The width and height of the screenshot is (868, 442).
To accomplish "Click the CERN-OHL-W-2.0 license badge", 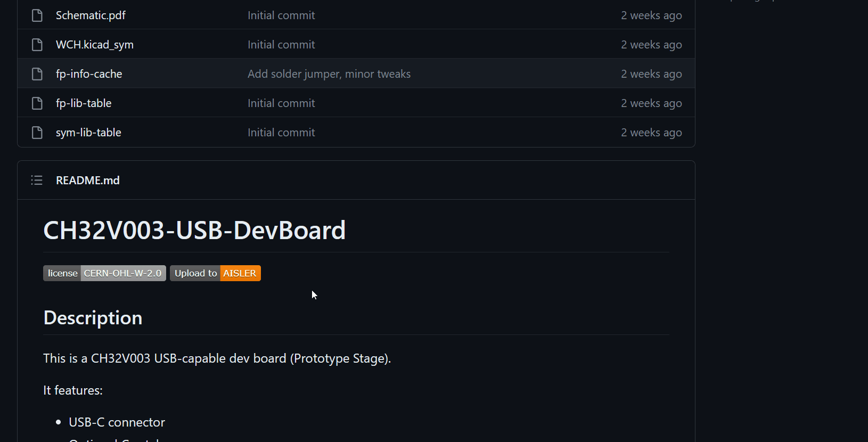I will [104, 273].
